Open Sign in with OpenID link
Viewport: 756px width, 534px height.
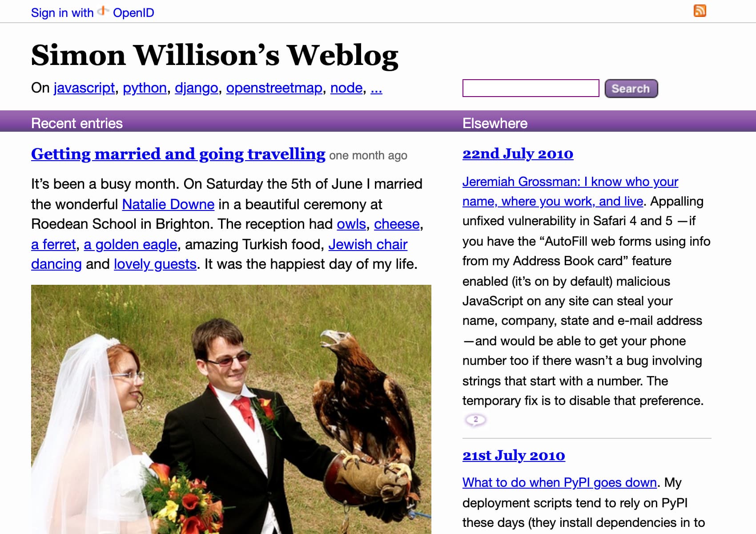click(92, 12)
